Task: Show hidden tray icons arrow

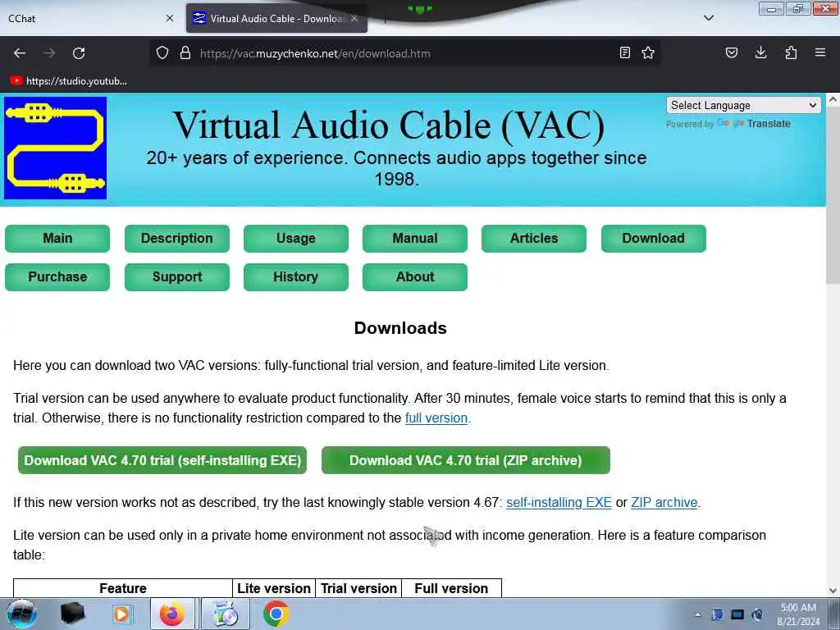Action: 697,614
